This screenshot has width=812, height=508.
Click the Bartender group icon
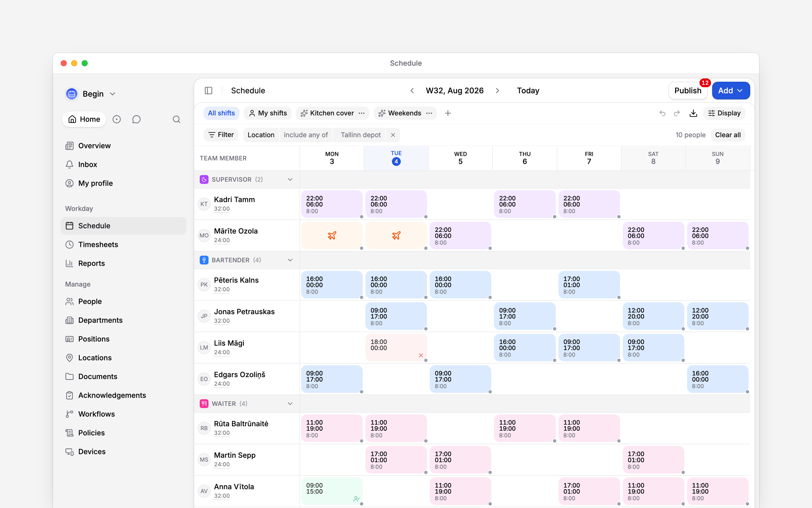coord(204,260)
